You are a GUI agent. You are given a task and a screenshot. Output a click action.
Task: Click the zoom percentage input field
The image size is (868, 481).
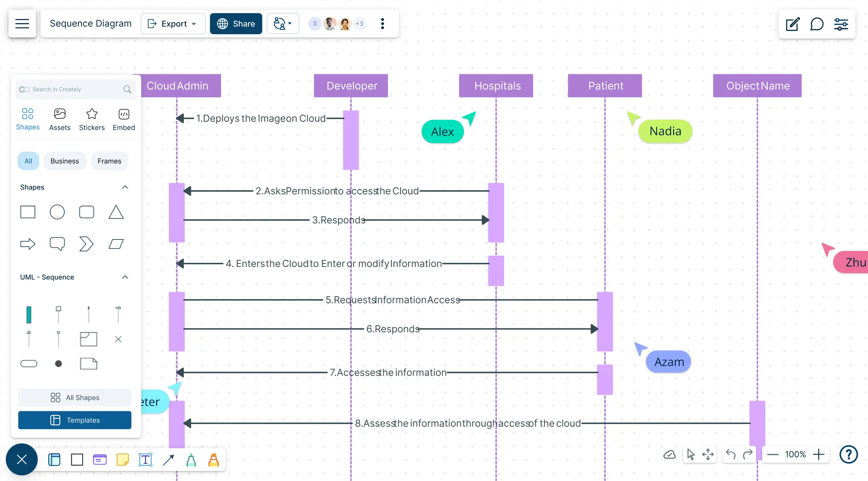coord(796,455)
